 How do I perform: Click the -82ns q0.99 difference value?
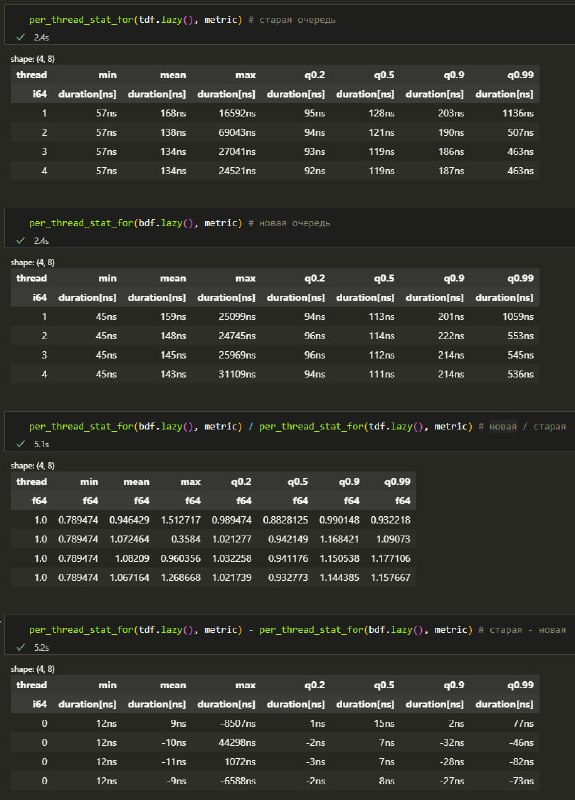click(x=521, y=762)
